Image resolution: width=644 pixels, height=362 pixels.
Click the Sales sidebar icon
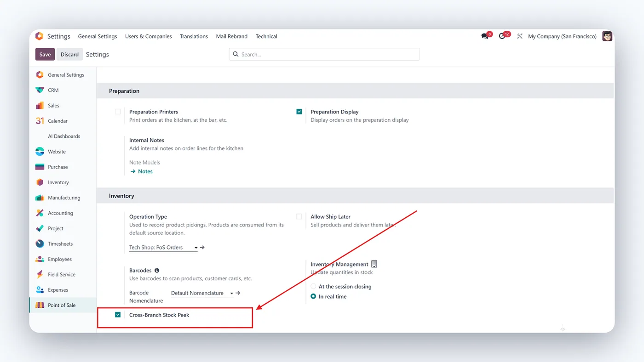coord(40,106)
